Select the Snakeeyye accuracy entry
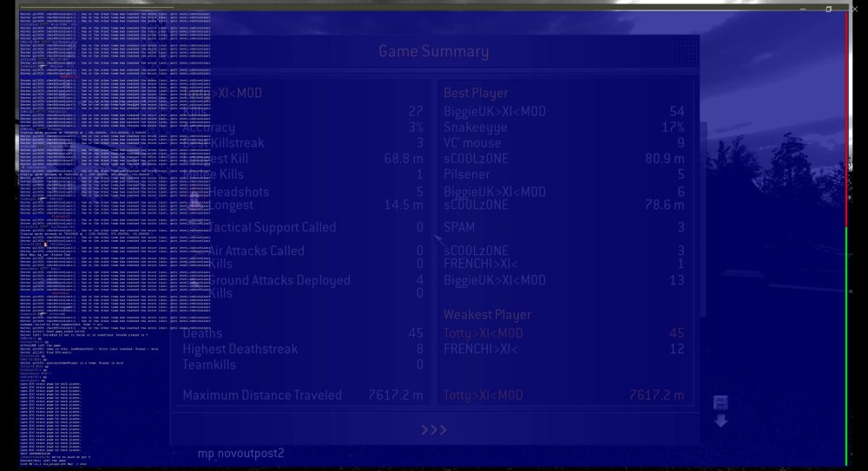Viewport: 868px width, 471px height. tap(475, 128)
